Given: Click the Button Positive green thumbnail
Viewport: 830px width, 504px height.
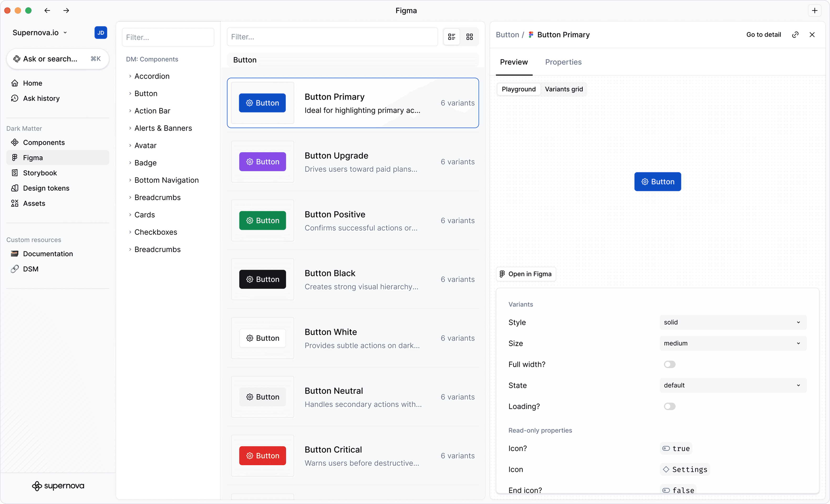Looking at the screenshot, I should point(262,220).
